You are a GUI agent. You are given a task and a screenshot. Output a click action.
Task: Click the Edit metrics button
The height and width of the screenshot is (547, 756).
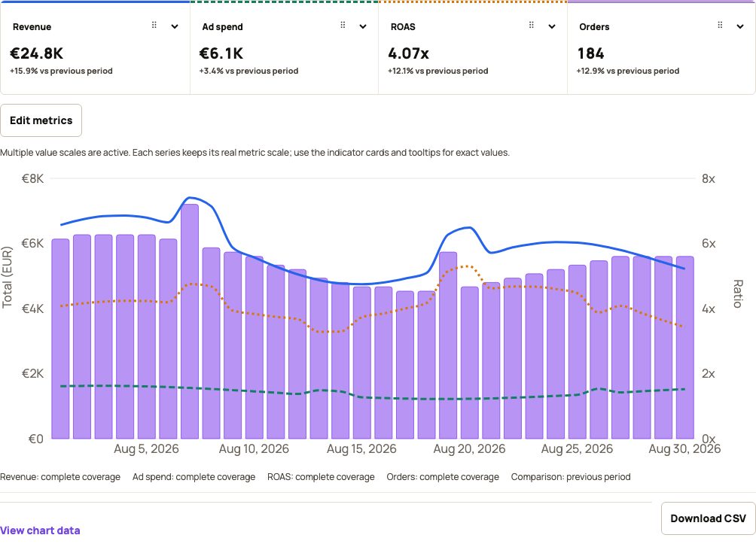tap(41, 120)
